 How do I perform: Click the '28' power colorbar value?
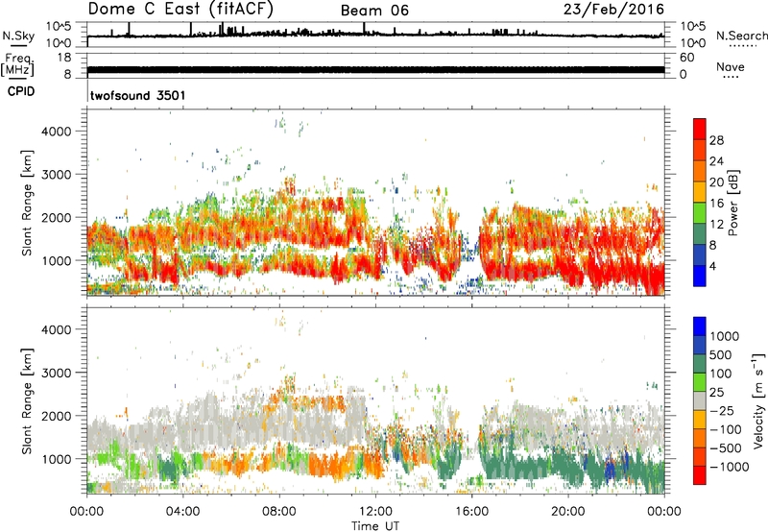[716, 140]
